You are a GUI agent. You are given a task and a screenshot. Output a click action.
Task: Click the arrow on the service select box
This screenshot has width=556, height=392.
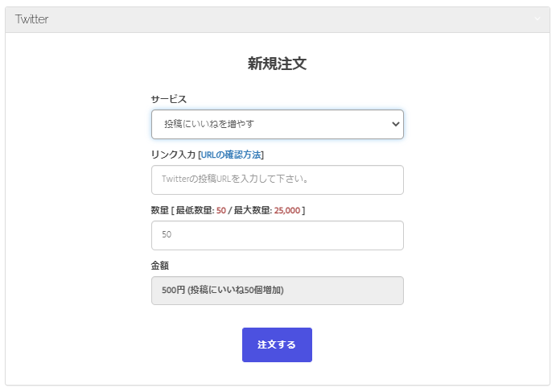click(395, 124)
